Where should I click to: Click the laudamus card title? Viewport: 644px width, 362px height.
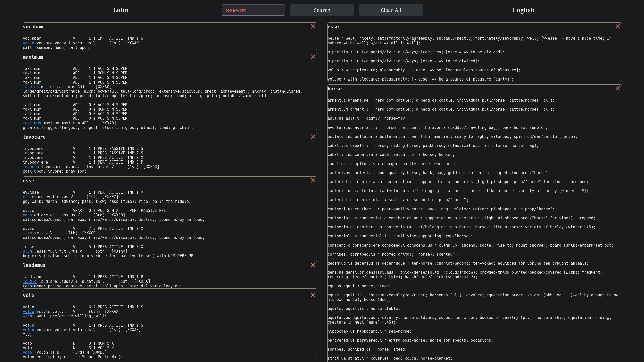coord(34,265)
